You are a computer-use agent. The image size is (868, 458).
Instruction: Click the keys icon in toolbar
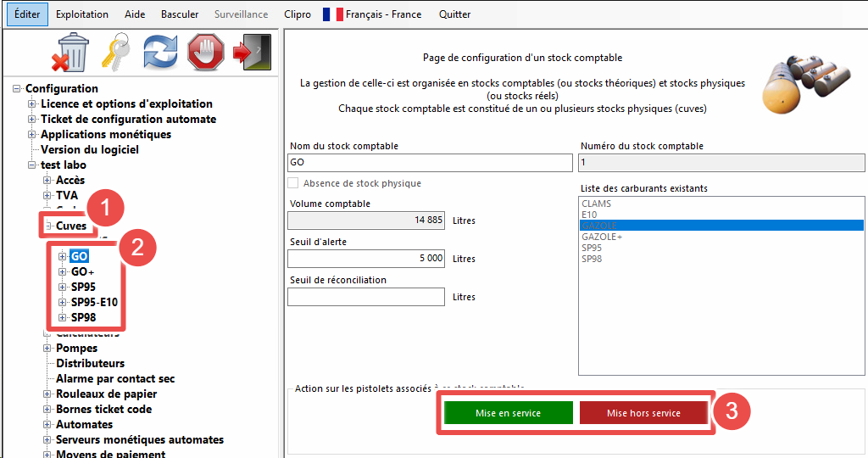coord(116,53)
